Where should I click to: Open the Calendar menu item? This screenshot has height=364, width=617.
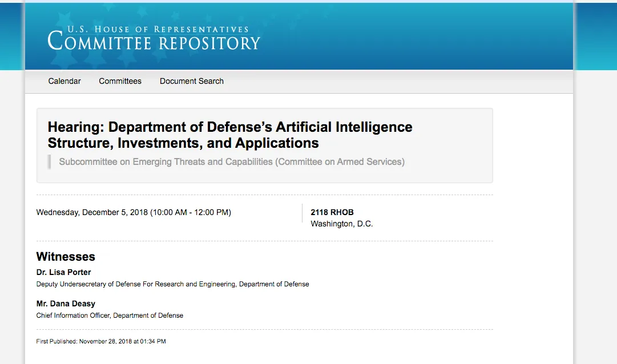(64, 81)
